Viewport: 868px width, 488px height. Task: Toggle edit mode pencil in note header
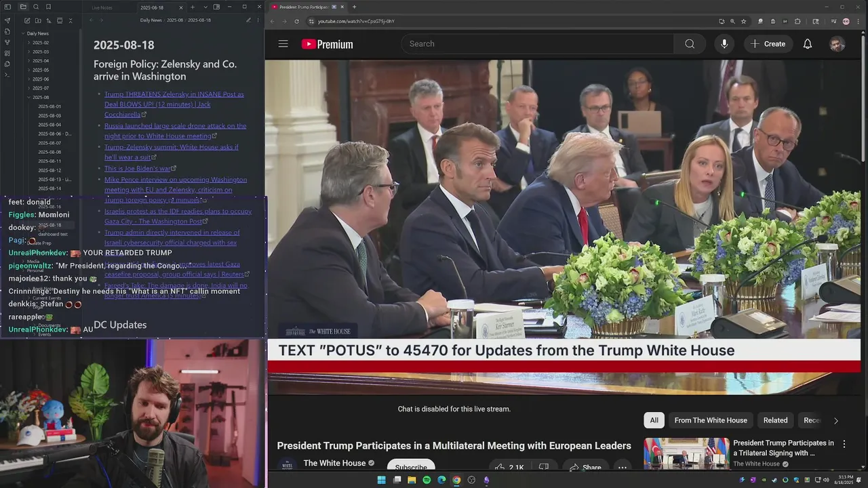click(x=248, y=20)
